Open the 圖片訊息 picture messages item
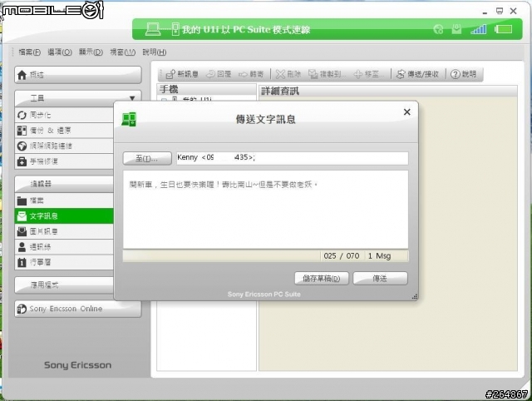 click(x=64, y=231)
